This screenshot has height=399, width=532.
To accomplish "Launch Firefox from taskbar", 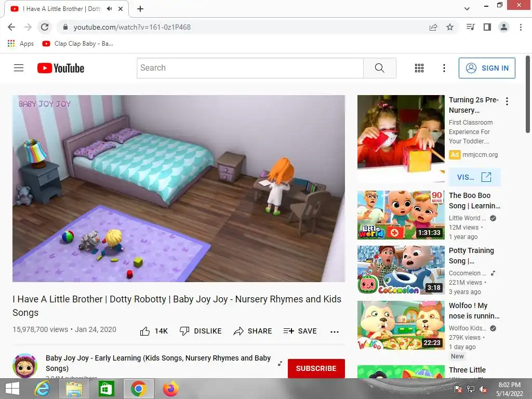I will (170, 389).
